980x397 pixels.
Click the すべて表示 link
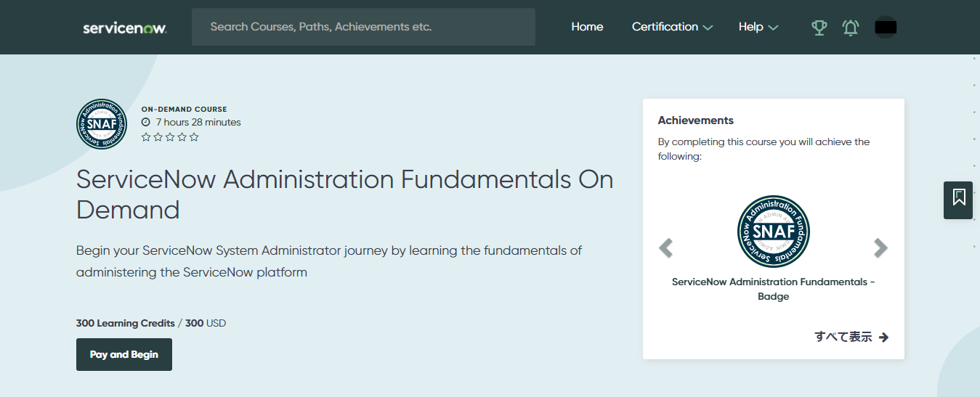851,337
